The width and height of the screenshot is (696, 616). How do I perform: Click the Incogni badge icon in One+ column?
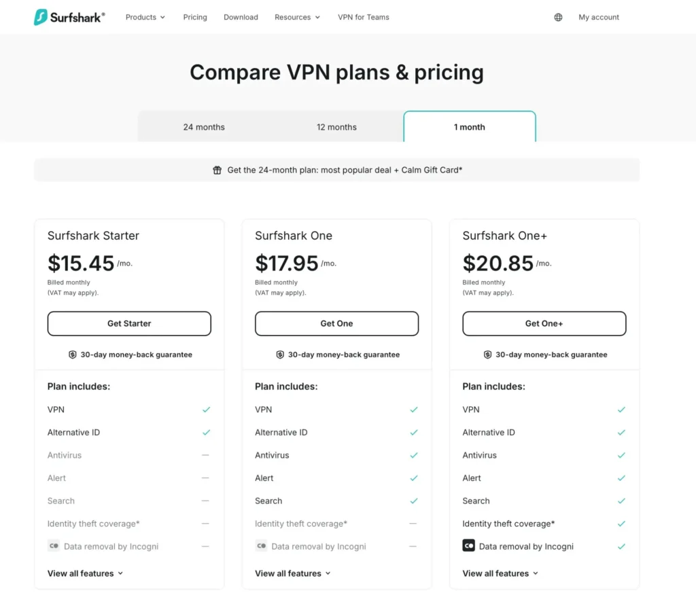point(468,546)
